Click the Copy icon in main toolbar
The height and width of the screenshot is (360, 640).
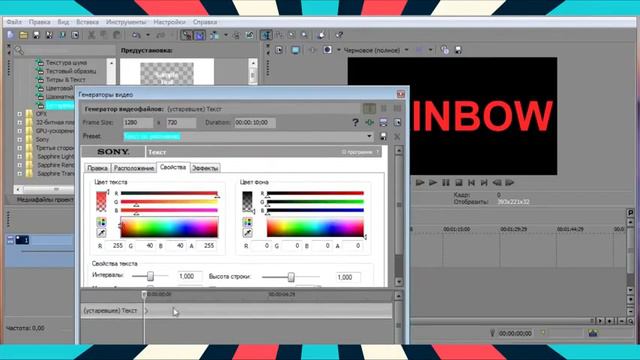pyautogui.click(x=104, y=35)
